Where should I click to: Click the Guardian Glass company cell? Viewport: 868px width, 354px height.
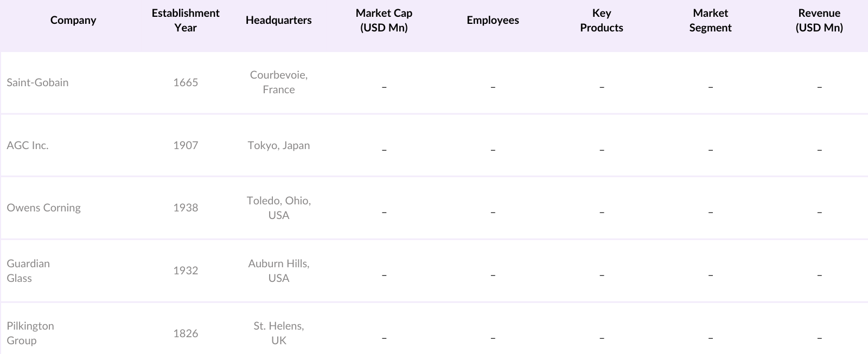tap(28, 271)
